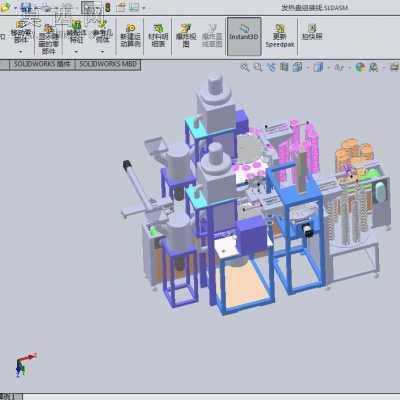Switch to the SOLIDWORKS 插件 tab
The height and width of the screenshot is (400, 400).
click(x=42, y=64)
